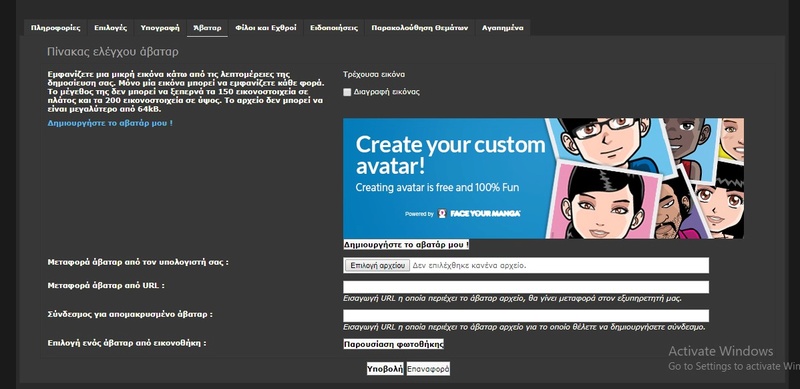Open Παρουσίαση φωτοθήκης gallery button
The image size is (800, 389).
(x=393, y=344)
